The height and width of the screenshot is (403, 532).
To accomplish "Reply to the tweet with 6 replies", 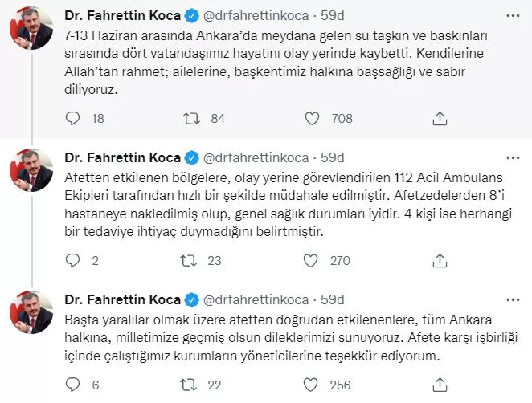I will pos(73,385).
